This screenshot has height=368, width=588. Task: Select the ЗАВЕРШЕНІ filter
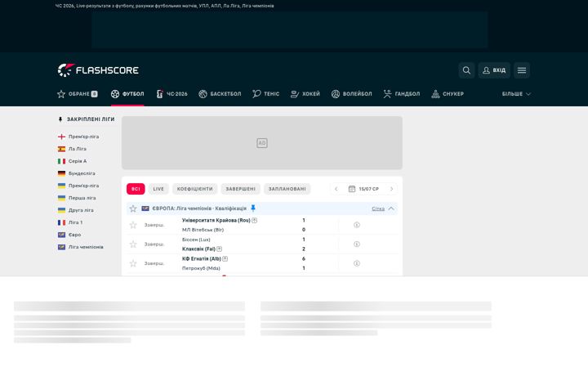tap(240, 189)
